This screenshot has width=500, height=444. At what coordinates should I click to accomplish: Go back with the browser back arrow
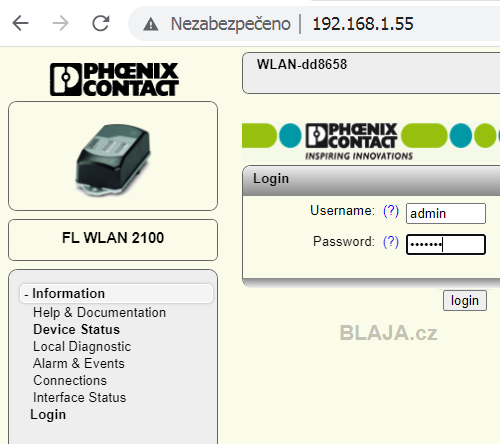[20, 23]
